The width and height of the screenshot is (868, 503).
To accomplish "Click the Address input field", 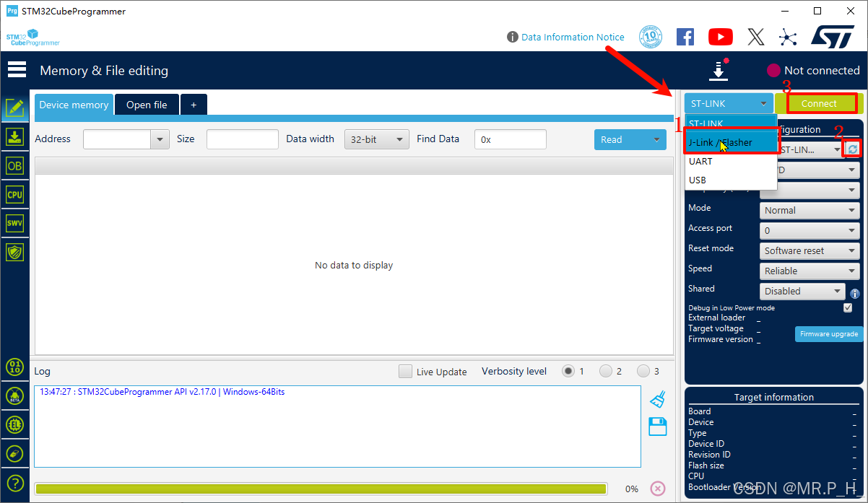I will coord(117,139).
